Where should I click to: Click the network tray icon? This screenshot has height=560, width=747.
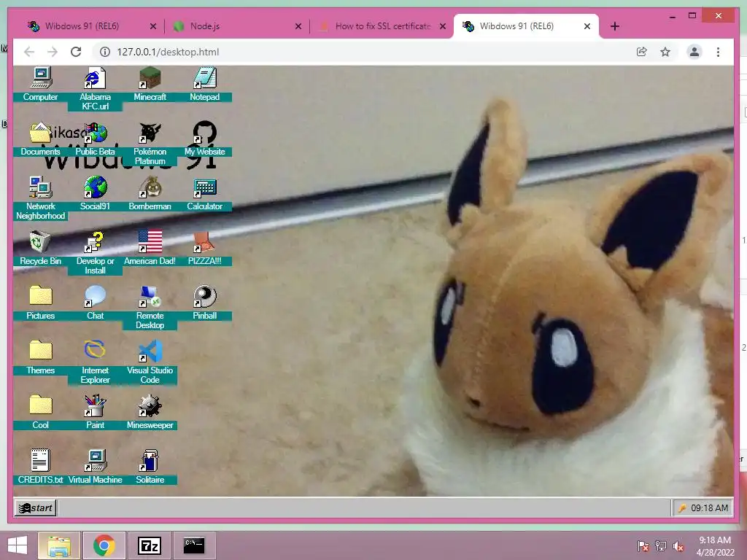tap(661, 546)
